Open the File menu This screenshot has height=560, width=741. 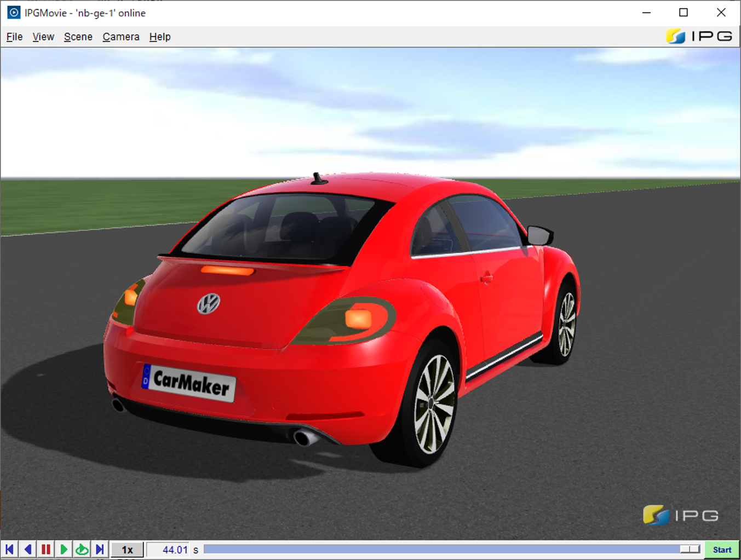tap(14, 37)
